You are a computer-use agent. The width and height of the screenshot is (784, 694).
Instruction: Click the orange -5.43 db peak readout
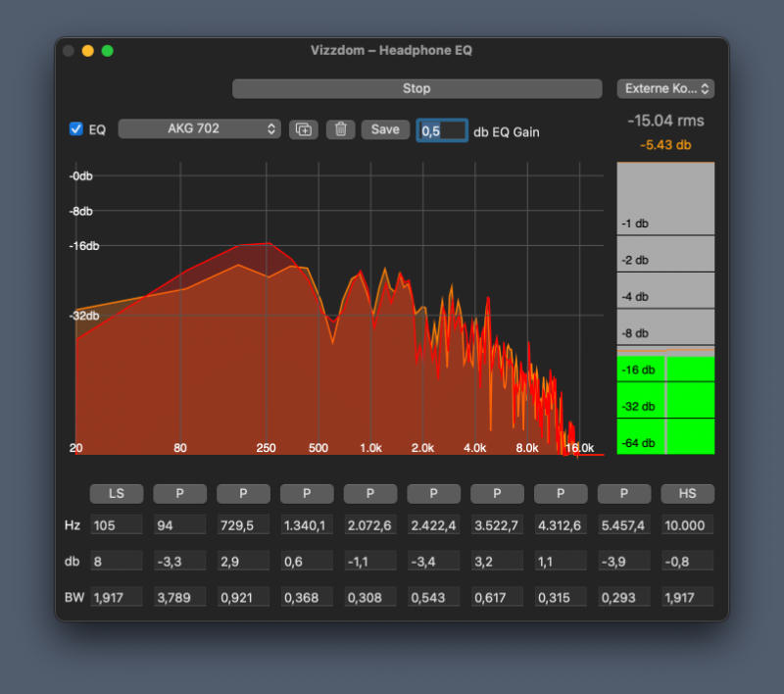coord(665,145)
